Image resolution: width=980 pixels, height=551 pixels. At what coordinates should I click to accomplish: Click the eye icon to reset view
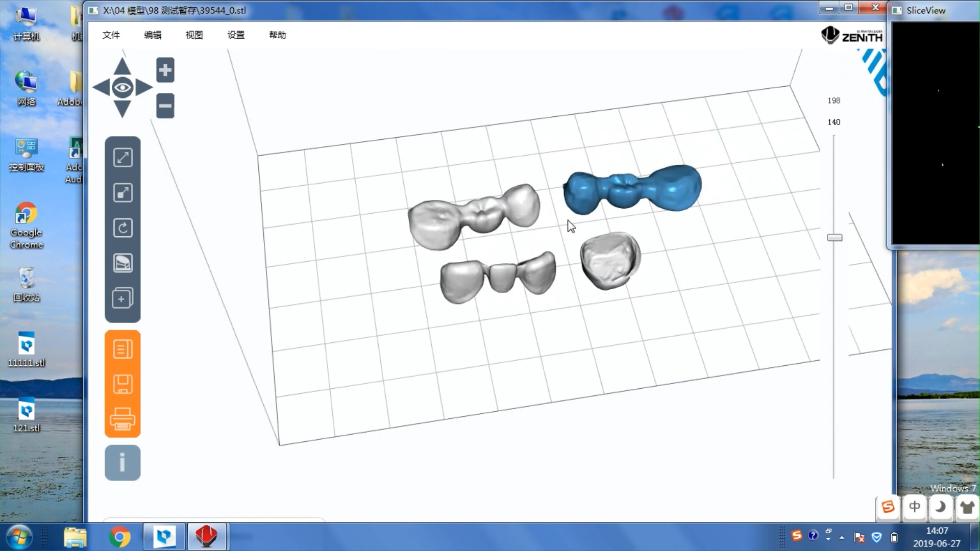121,88
